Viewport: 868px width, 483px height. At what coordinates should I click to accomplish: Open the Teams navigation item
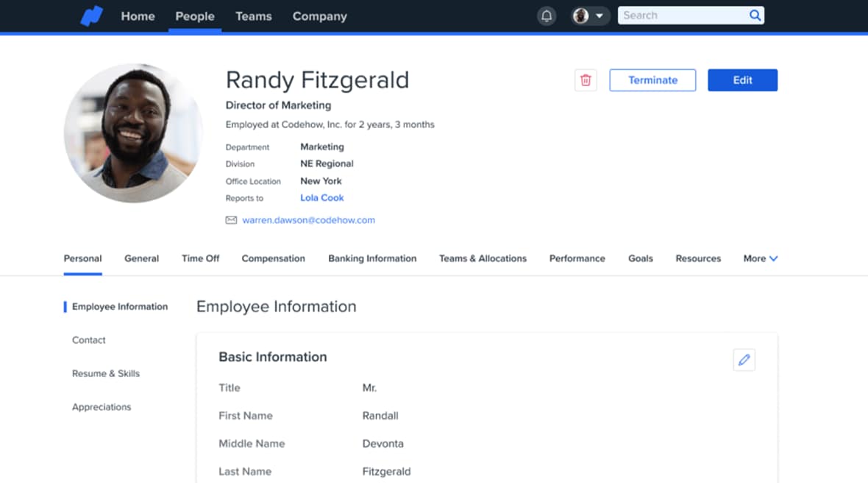(x=253, y=16)
